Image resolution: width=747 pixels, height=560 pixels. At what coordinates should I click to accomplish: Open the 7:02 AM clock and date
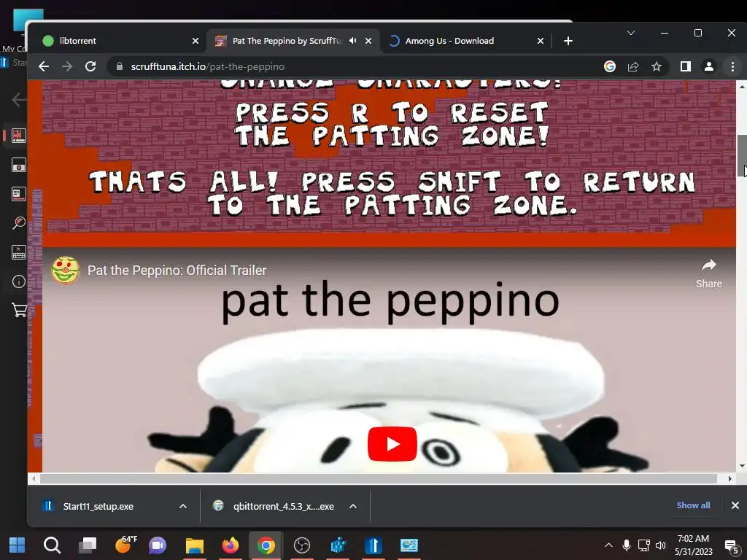(x=693, y=545)
